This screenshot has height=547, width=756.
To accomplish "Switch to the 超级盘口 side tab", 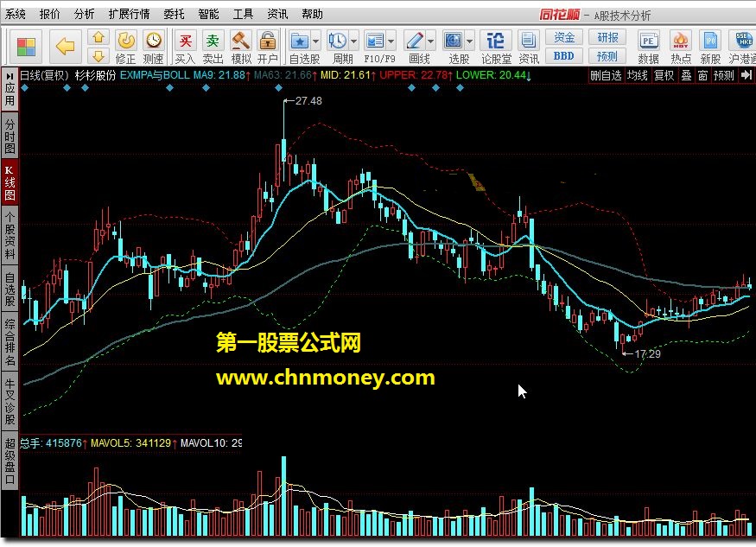I will click(x=10, y=460).
